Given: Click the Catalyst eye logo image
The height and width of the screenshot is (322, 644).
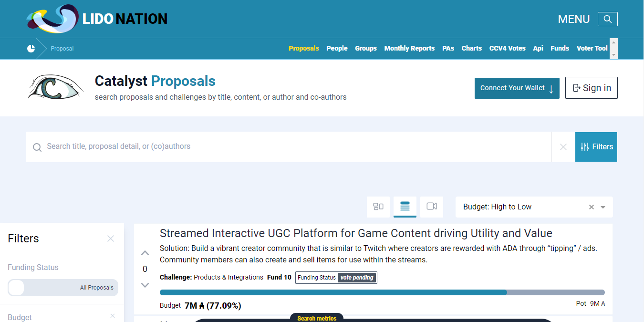Looking at the screenshot, I should click(x=56, y=87).
